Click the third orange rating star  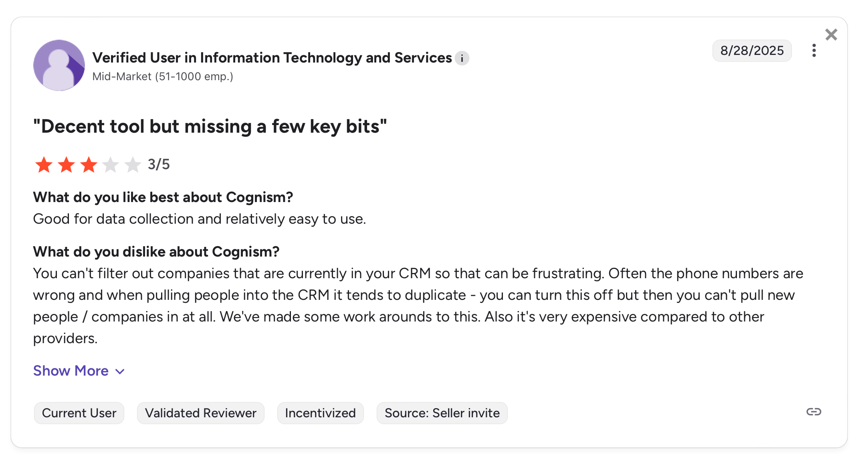pos(89,165)
